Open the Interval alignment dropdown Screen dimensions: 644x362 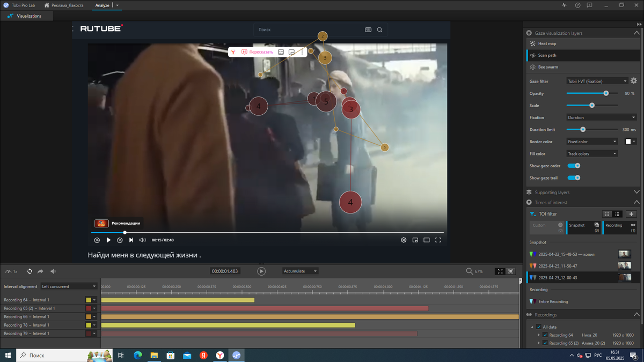pos(69,286)
